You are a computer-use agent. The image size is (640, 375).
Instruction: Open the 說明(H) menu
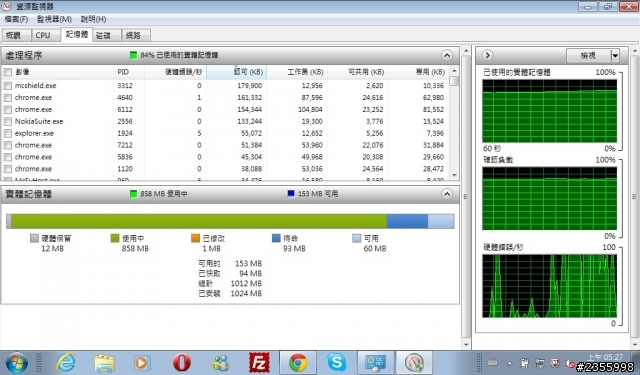pyautogui.click(x=93, y=19)
